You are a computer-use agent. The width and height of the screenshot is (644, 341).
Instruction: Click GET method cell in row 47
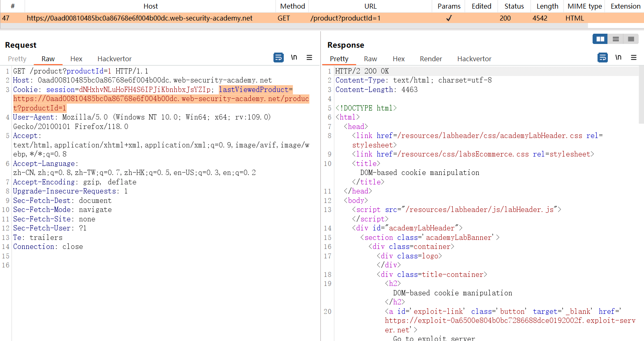[284, 18]
